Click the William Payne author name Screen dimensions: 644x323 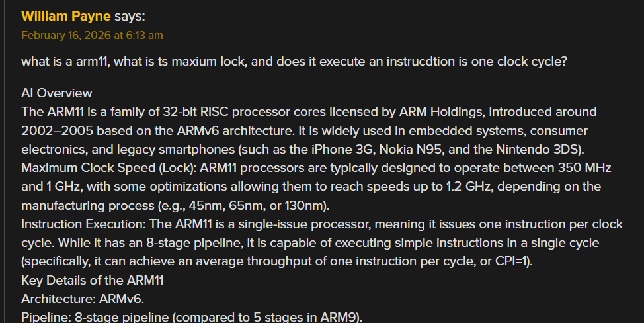(65, 15)
